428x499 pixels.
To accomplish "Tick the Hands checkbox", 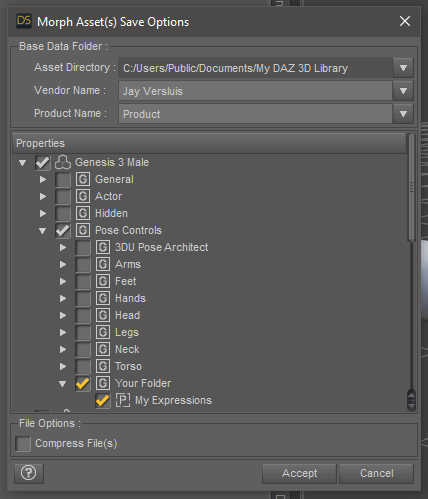I will [83, 299].
